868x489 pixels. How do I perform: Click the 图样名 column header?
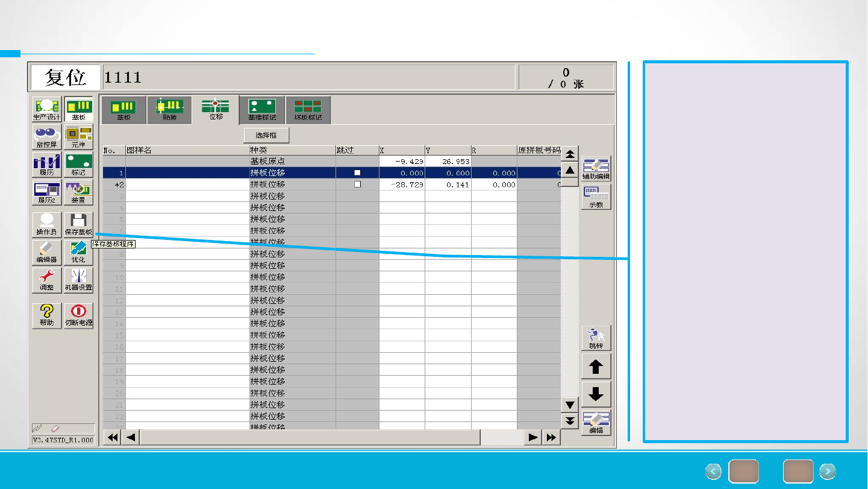pos(187,150)
